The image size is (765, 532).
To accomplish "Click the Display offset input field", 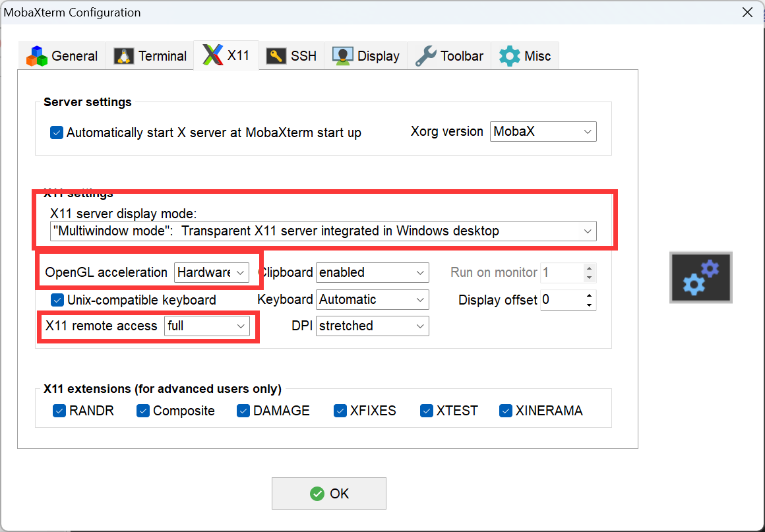I will pos(562,300).
